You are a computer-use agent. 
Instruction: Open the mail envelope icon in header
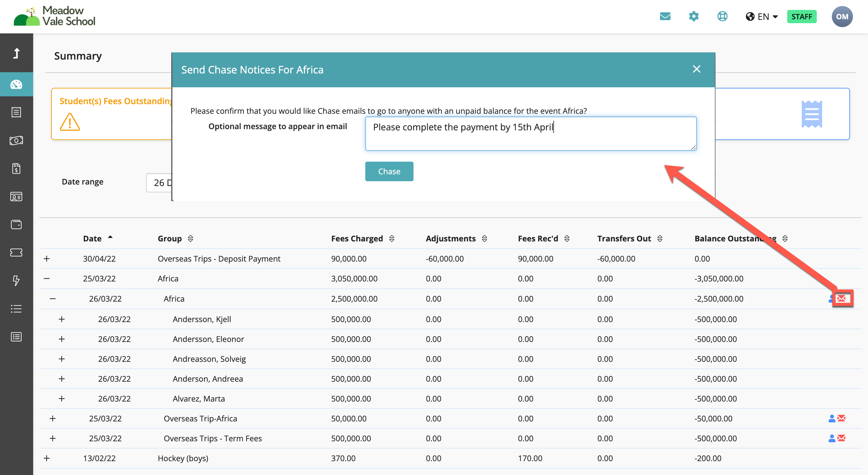(665, 17)
